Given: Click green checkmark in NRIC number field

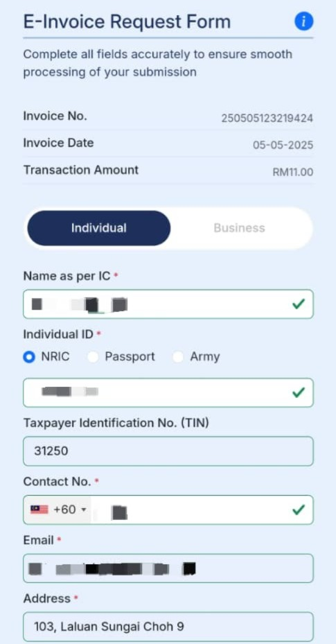Looking at the screenshot, I should tap(299, 392).
